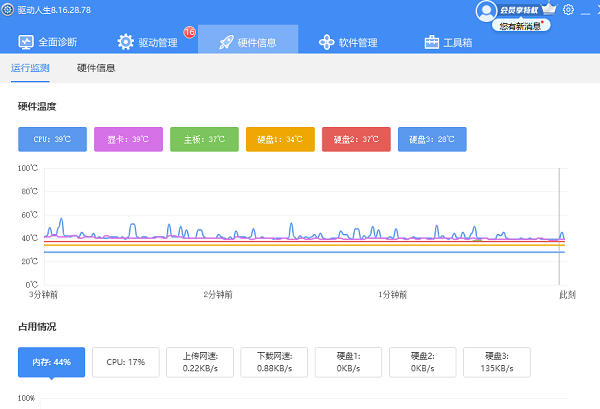Viewport: 600px width, 409px height.
Task: Toggle the 主板 37℃ temperature series
Action: pyautogui.click(x=204, y=139)
